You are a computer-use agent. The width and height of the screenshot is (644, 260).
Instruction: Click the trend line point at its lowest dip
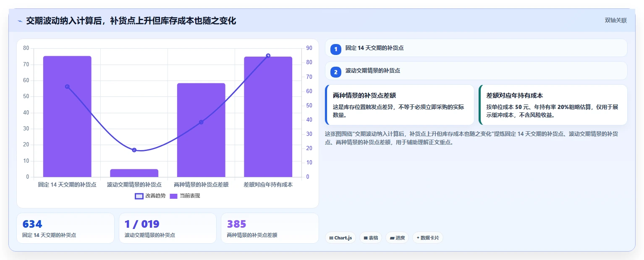(134, 150)
